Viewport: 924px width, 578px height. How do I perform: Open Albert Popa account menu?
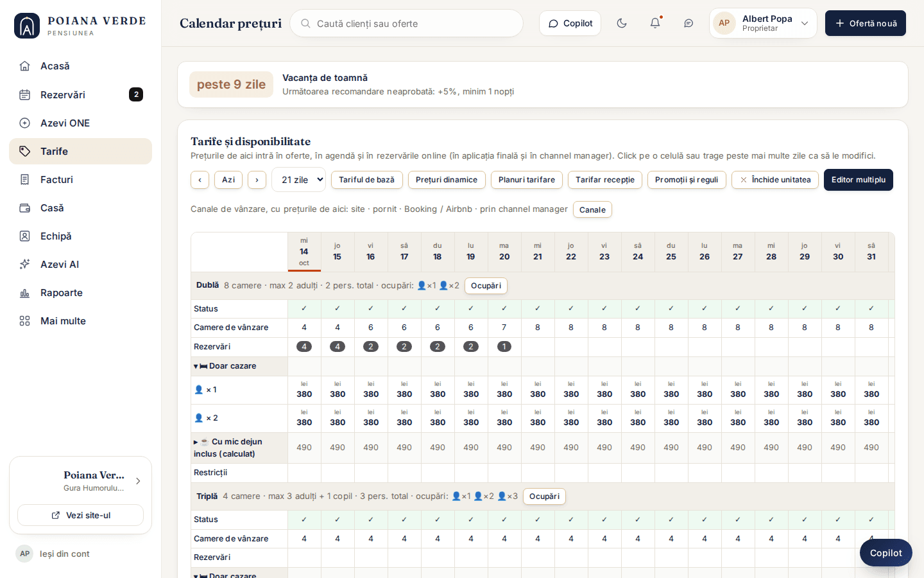click(763, 23)
